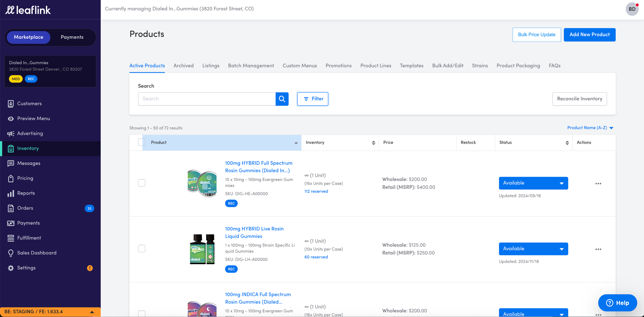Screen dimensions: 644x317
Task: Switch to the Listings tab
Action: click(x=211, y=66)
